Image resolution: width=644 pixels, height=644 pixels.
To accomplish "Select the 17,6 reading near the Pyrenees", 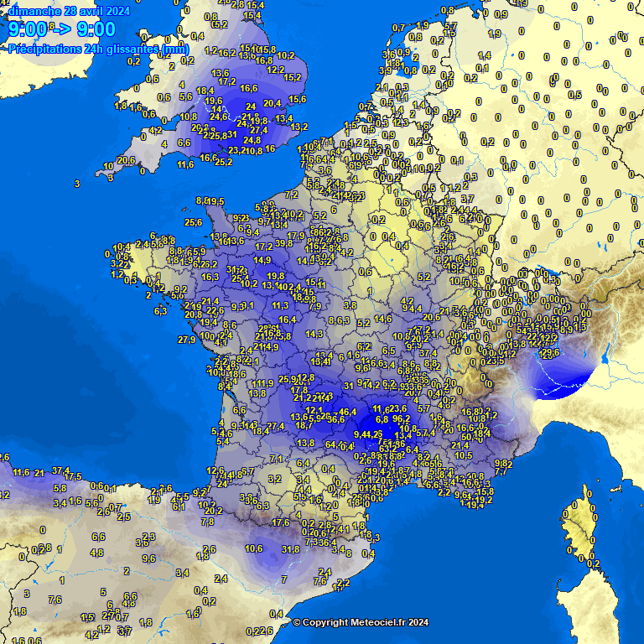I will pyautogui.click(x=280, y=522).
